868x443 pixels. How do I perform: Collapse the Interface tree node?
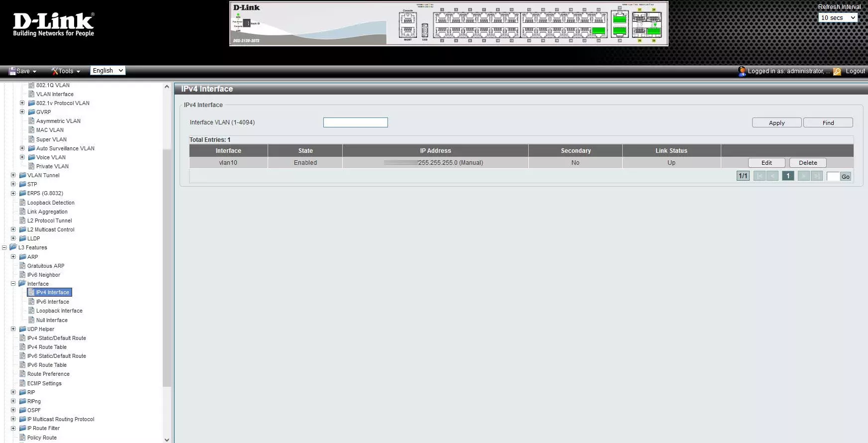(13, 284)
